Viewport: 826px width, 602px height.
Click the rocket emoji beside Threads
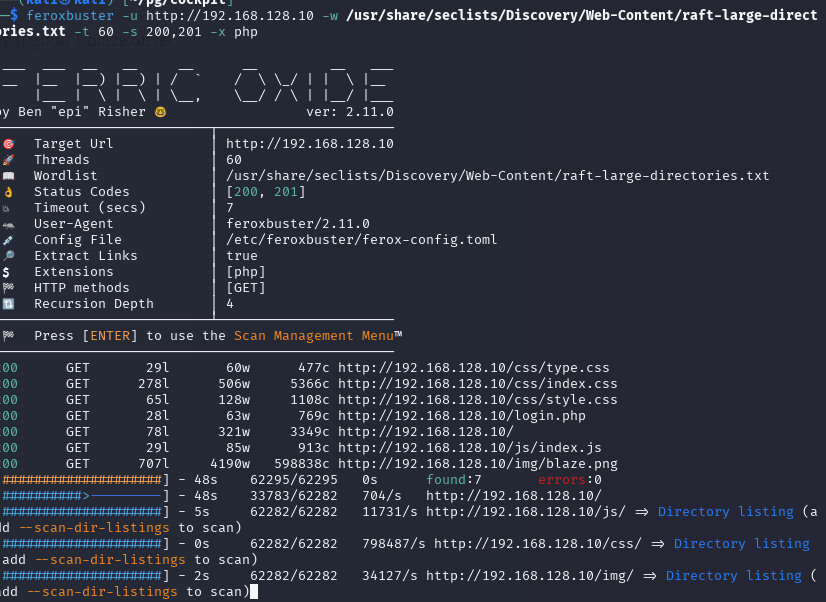(8, 160)
